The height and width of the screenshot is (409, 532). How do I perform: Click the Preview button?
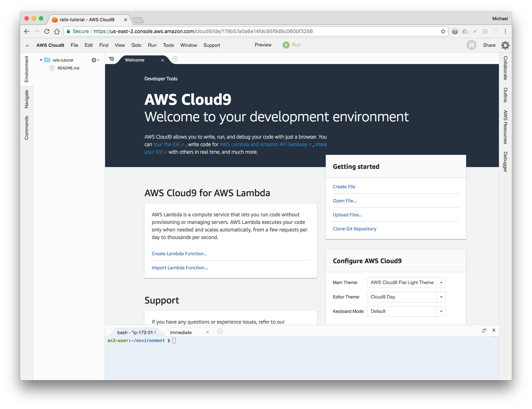[263, 45]
